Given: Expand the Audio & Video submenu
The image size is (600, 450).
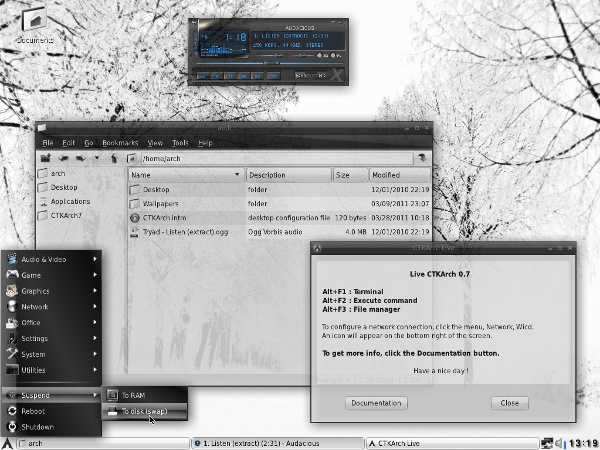Looking at the screenshot, I should coord(52,259).
